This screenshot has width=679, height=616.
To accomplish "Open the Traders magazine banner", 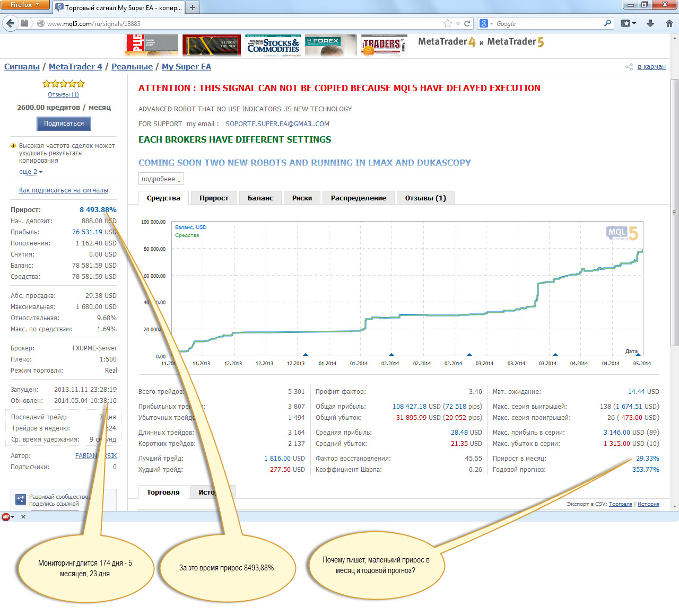I will coord(384,45).
